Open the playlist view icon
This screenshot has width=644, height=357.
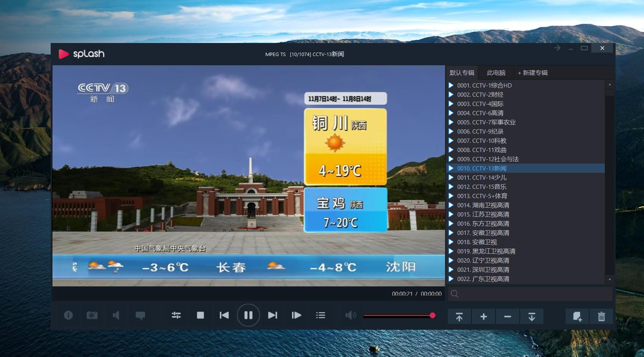point(320,315)
